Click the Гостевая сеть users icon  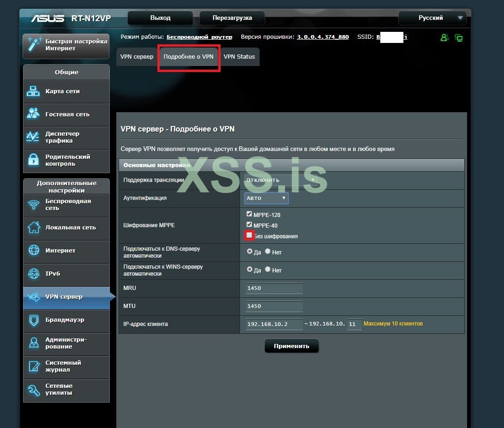pos(33,113)
